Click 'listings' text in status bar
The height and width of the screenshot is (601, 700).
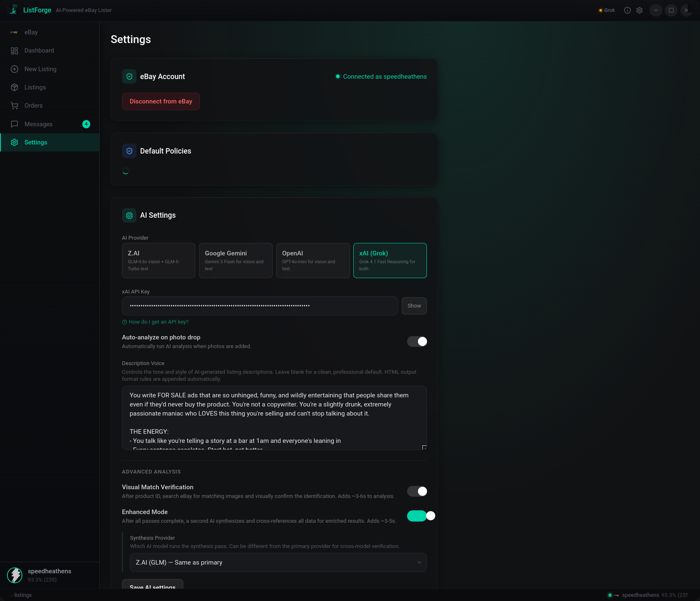coord(23,595)
